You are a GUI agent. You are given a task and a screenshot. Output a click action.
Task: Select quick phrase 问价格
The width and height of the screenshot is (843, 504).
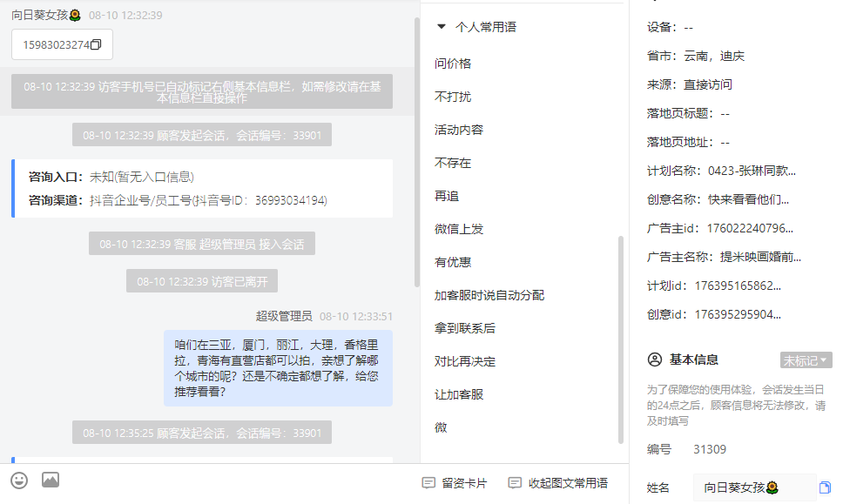(453, 64)
